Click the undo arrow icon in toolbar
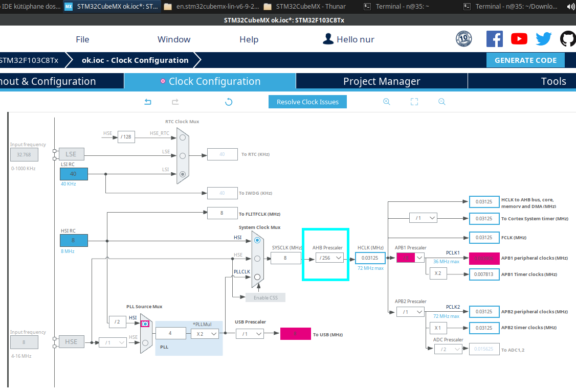Image resolution: width=576 pixels, height=392 pixels. coord(148,102)
